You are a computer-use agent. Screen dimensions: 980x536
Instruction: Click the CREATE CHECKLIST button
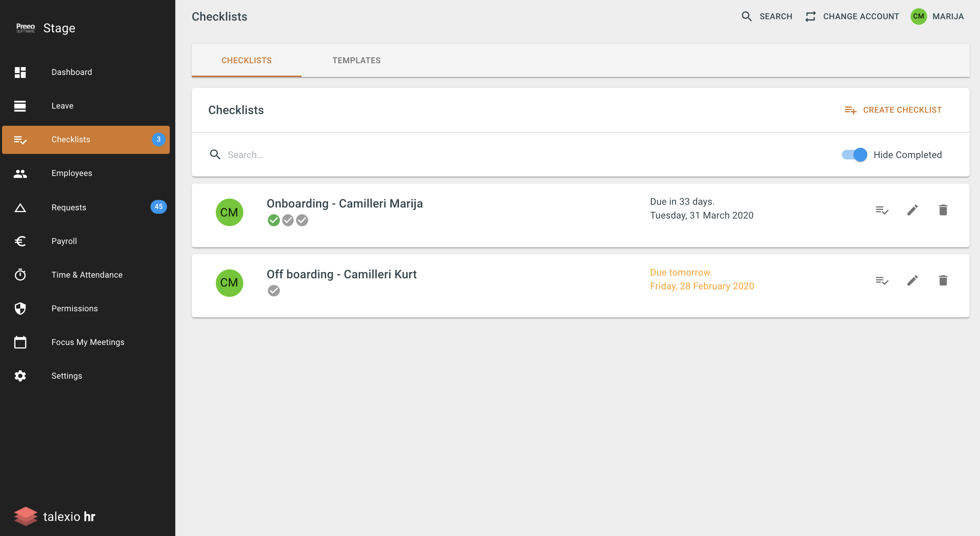[893, 110]
